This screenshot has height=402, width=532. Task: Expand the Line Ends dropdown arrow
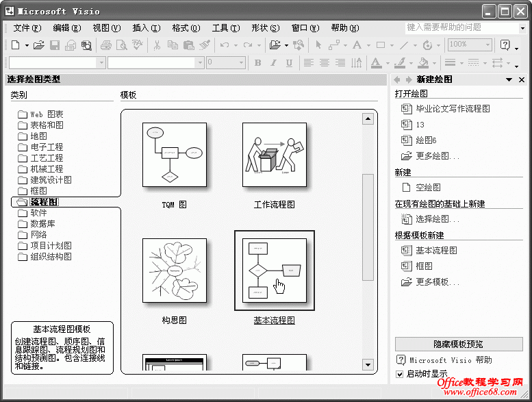tap(508, 63)
